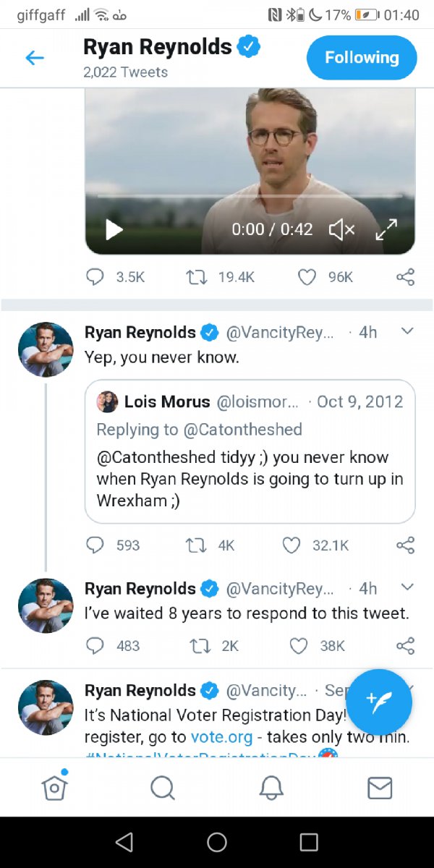
Task: Open the Notifications bell tab
Action: click(271, 788)
